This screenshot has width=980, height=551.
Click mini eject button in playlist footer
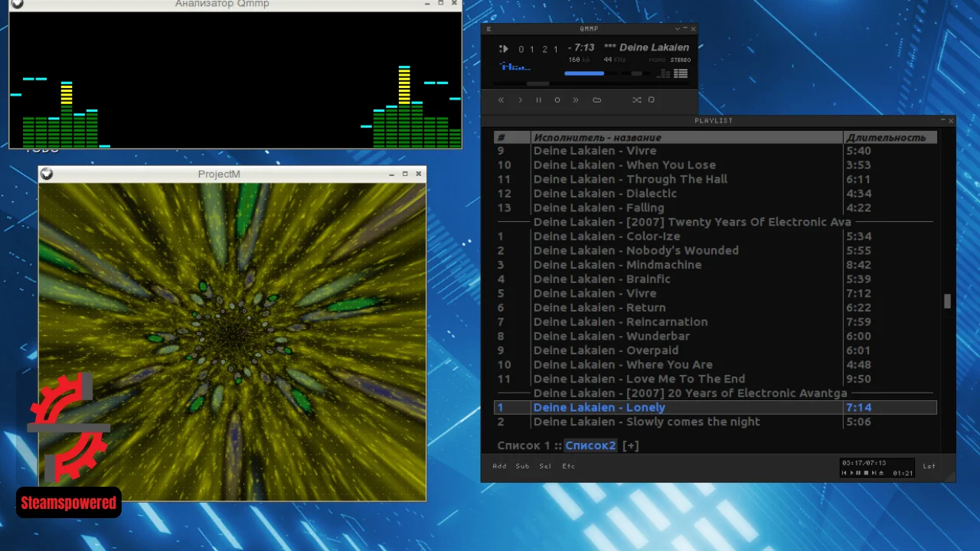(x=881, y=473)
